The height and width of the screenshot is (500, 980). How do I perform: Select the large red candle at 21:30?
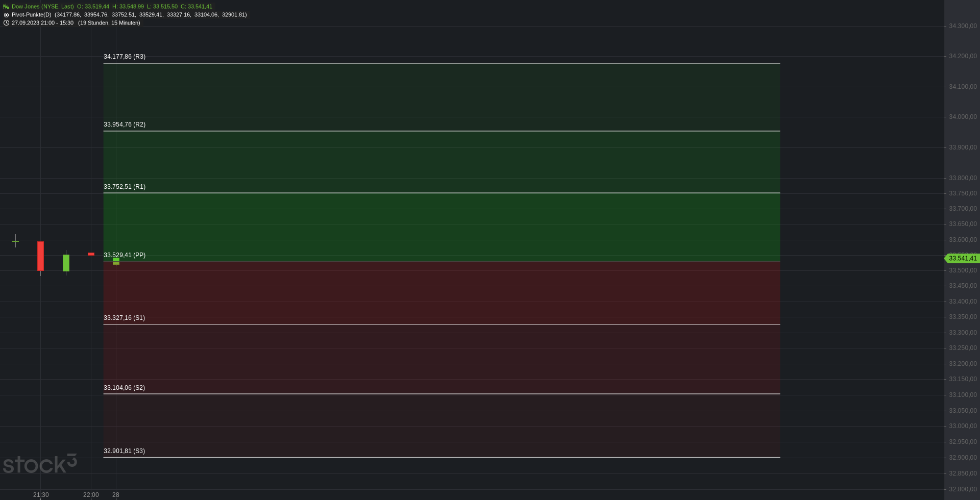40,256
